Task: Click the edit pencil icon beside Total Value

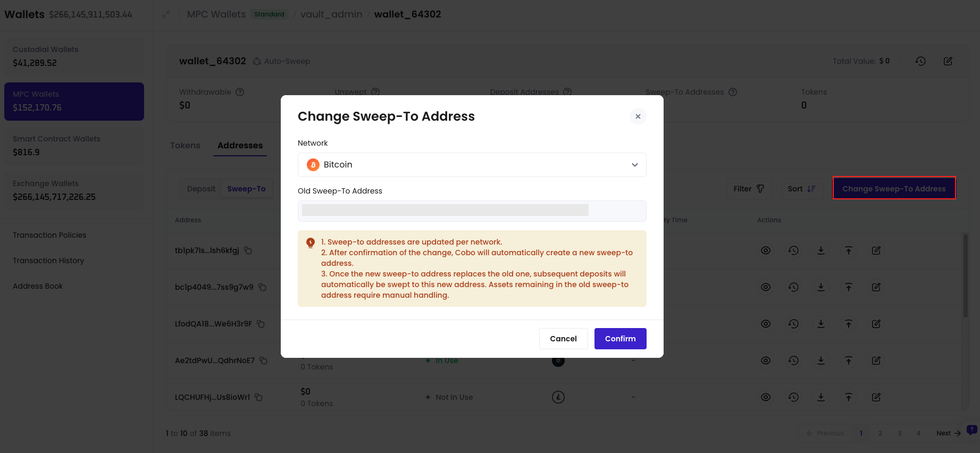Action: (x=948, y=61)
